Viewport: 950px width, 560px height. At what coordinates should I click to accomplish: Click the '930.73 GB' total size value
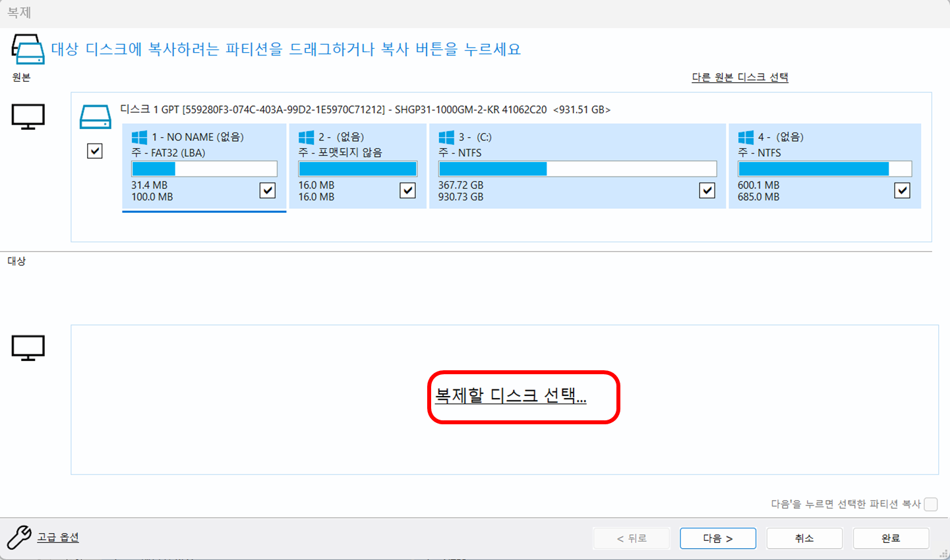pos(461,197)
